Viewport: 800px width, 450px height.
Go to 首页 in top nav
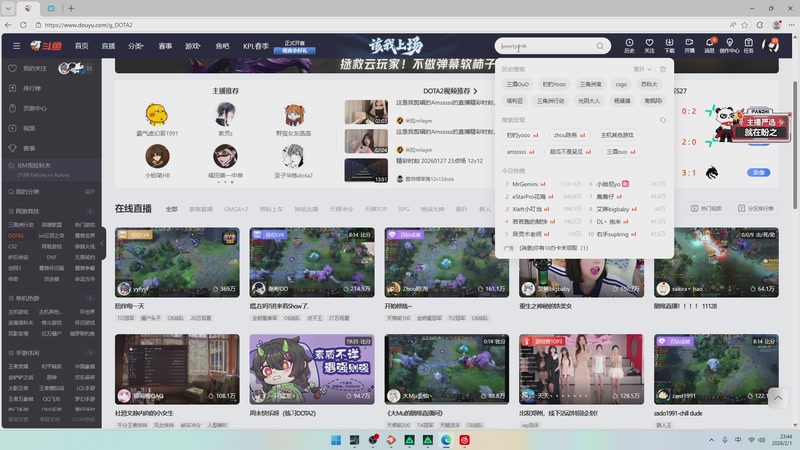(82, 46)
